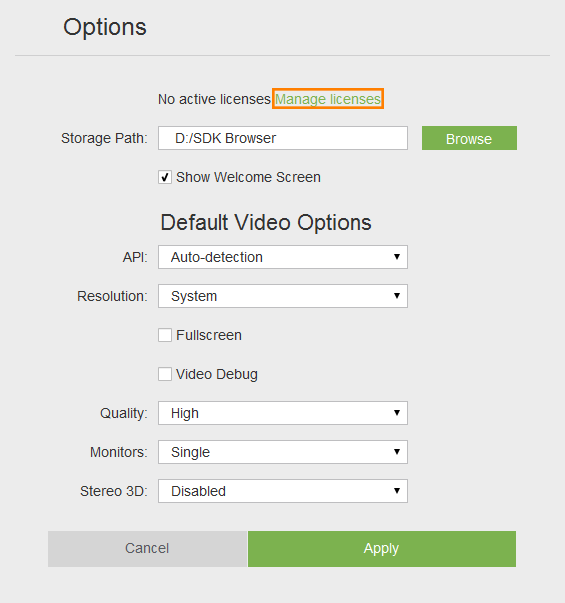This screenshot has height=603, width=565.
Task: Click the Stereo 3D dropdown arrow
Action: tap(397, 491)
